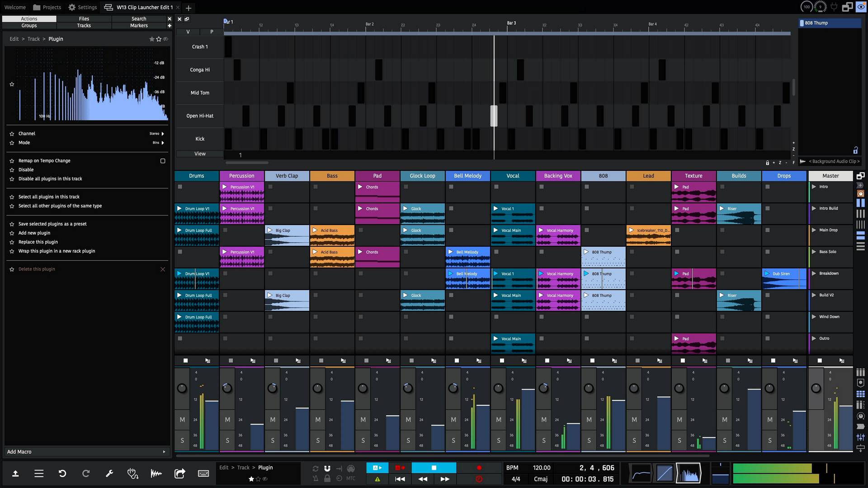
Task: Click Add new plugin
Action: coord(34,233)
